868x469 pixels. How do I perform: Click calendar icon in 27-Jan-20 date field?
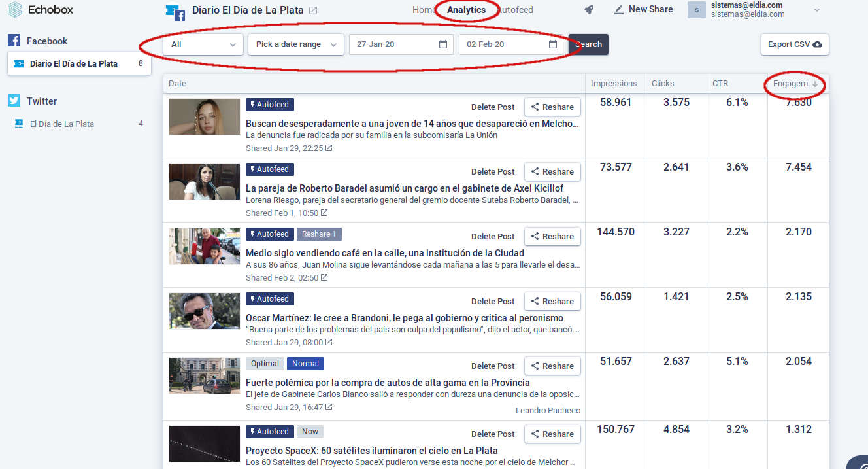tap(443, 44)
